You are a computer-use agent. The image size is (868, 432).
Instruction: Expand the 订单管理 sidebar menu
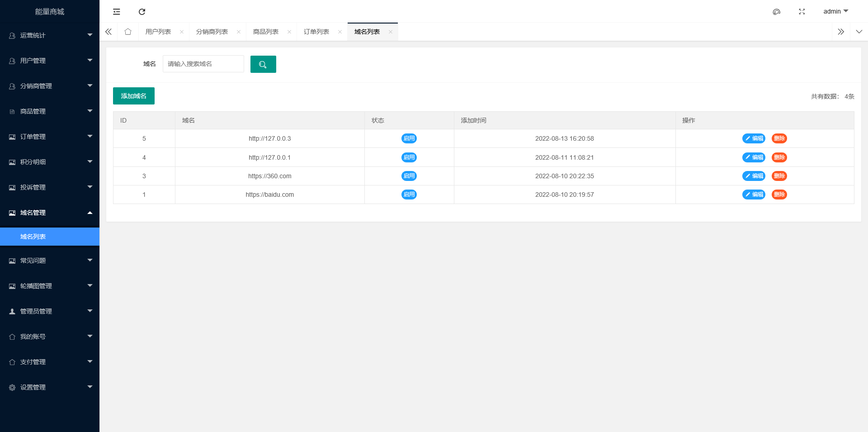click(50, 137)
